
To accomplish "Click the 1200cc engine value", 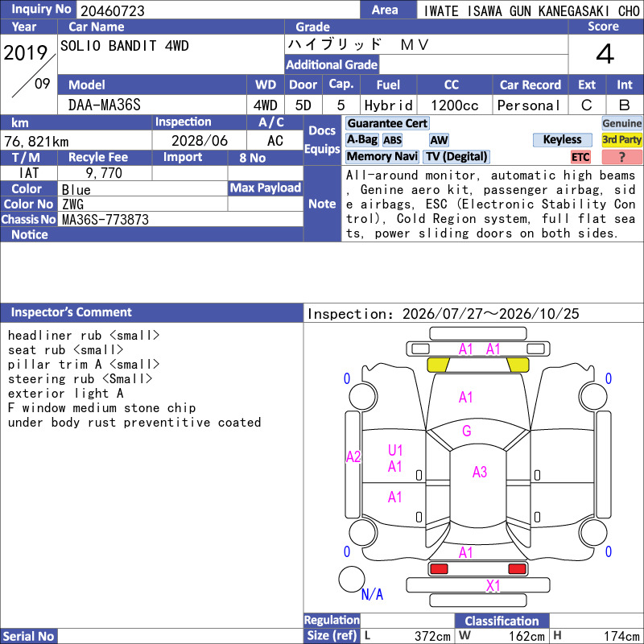I will click(454, 105).
